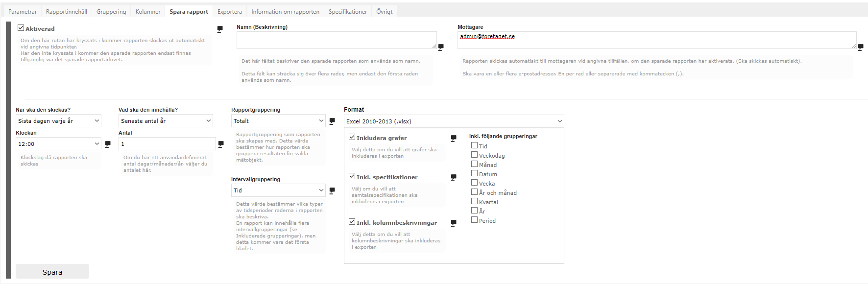Click the Spara button
868x284 pixels.
pos(52,272)
